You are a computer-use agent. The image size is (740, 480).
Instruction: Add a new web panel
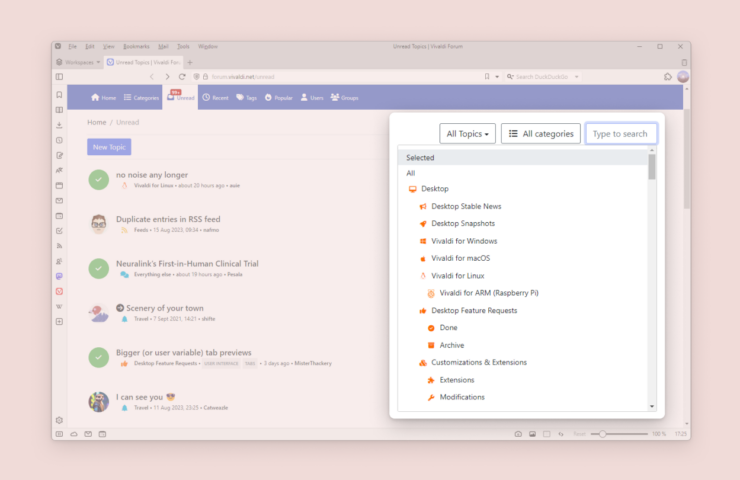[59, 321]
